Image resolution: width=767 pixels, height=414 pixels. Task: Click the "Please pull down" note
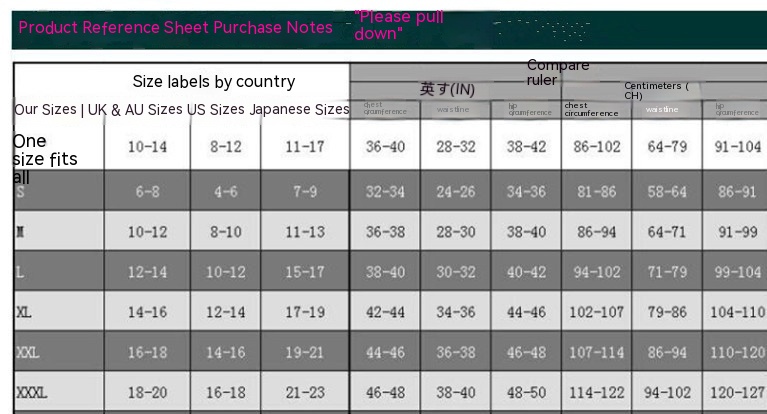tap(399, 25)
